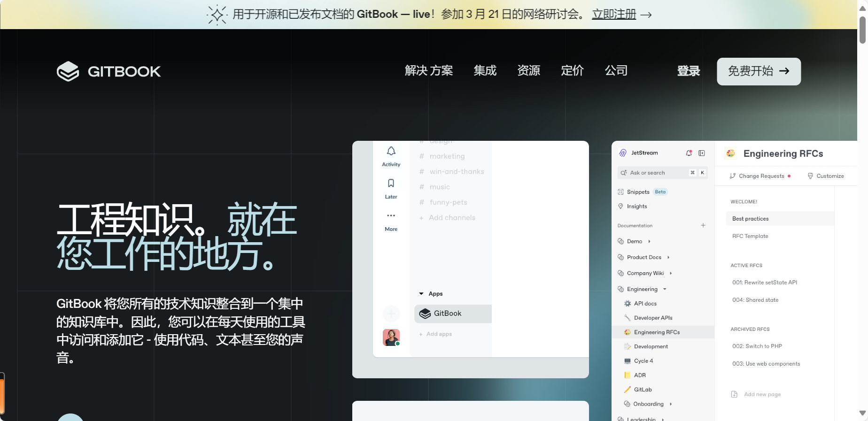Click the Engineering RFCs page title
This screenshot has height=421, width=868.
[783, 153]
